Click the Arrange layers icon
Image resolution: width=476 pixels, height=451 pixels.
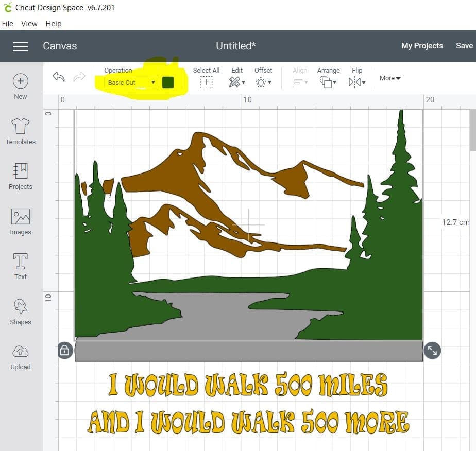(326, 82)
